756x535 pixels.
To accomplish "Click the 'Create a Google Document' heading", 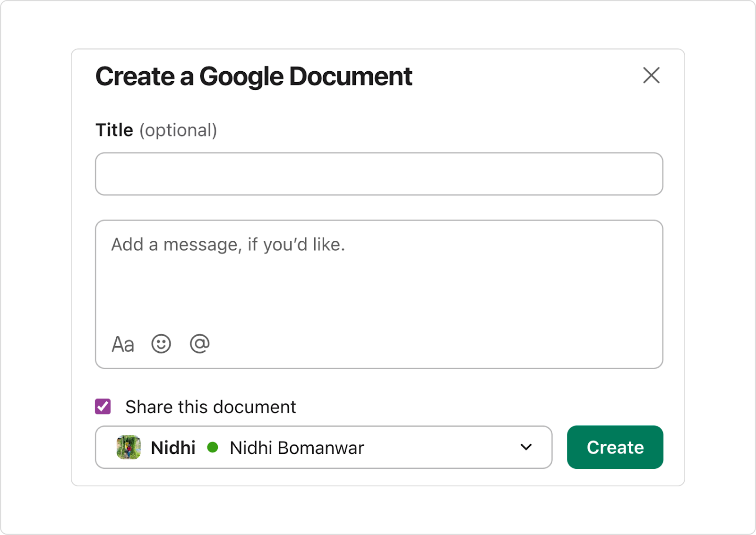I will click(x=254, y=76).
